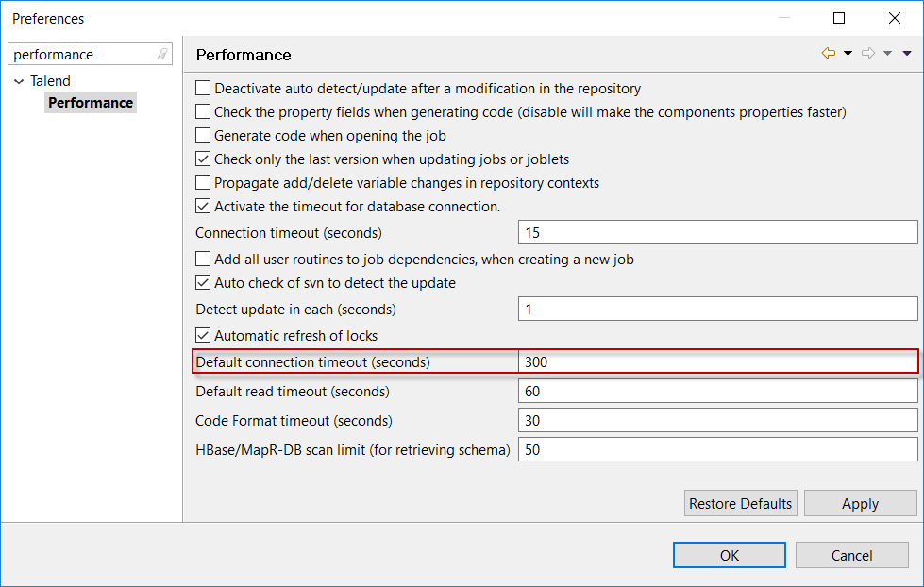924x587 pixels.
Task: Disable auto check of svn to detect update
Action: pyautogui.click(x=203, y=282)
